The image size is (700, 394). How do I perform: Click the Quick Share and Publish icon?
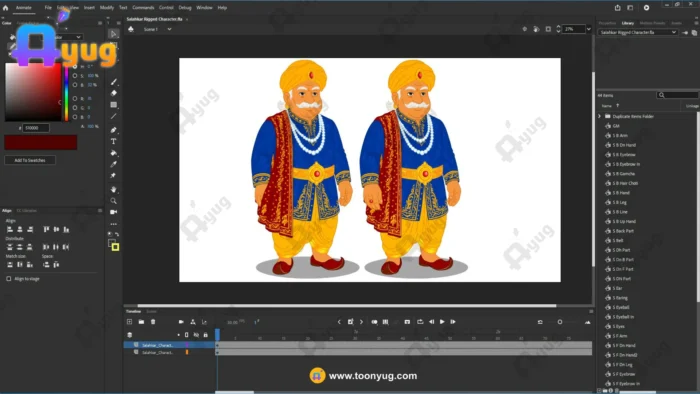(617, 8)
